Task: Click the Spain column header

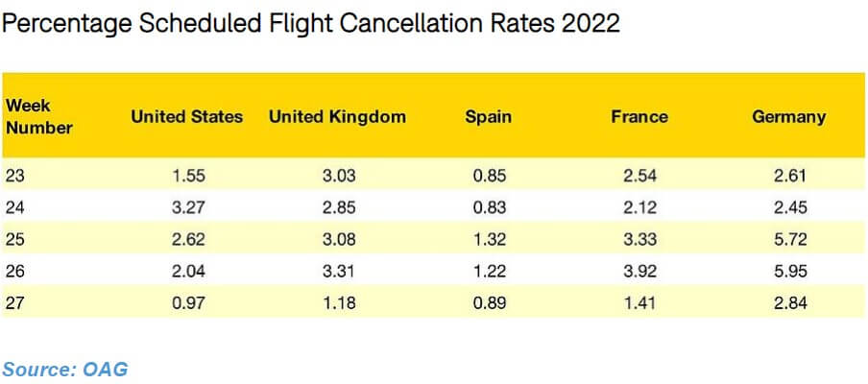Action: (x=488, y=117)
